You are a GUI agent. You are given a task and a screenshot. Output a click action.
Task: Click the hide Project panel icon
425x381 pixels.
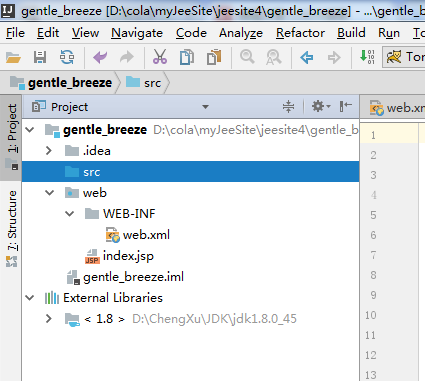coord(346,106)
